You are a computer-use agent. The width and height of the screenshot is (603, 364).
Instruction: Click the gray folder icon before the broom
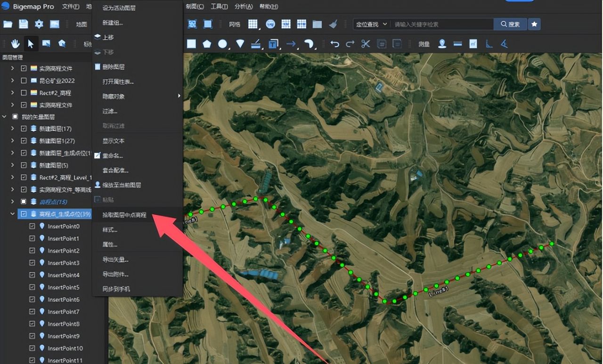coord(317,24)
